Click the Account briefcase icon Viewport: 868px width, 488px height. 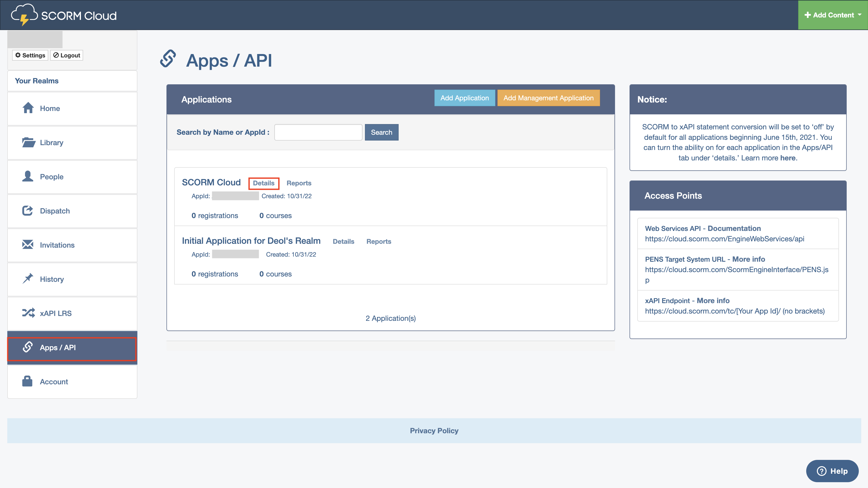click(x=27, y=381)
